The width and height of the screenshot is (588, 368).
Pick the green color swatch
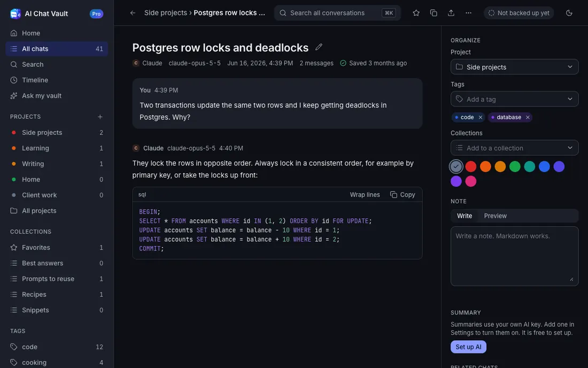click(515, 166)
